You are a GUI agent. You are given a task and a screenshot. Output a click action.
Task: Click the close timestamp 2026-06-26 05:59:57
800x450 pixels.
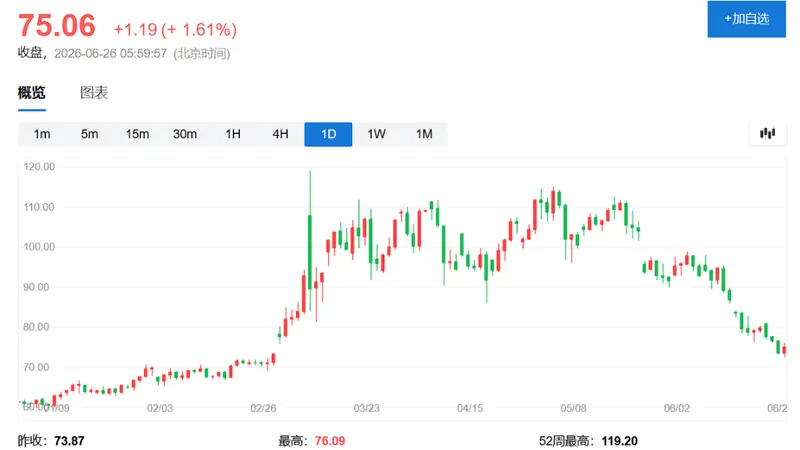111,53
